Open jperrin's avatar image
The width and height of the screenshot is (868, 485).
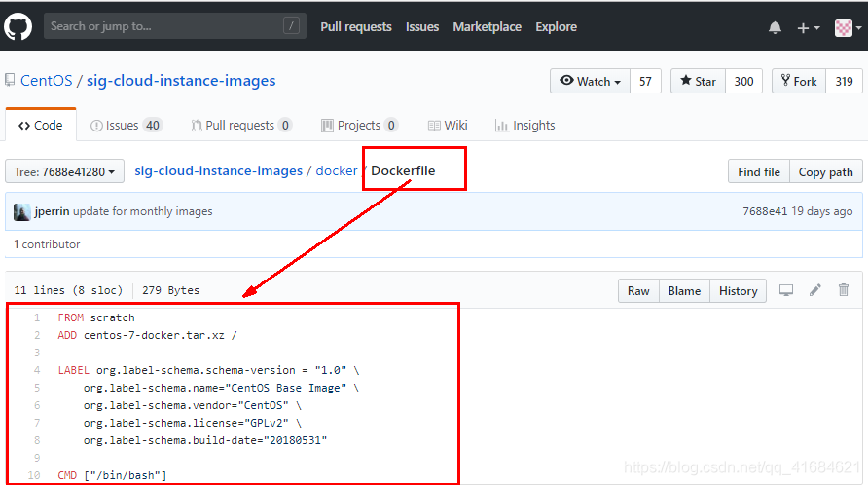(21, 211)
